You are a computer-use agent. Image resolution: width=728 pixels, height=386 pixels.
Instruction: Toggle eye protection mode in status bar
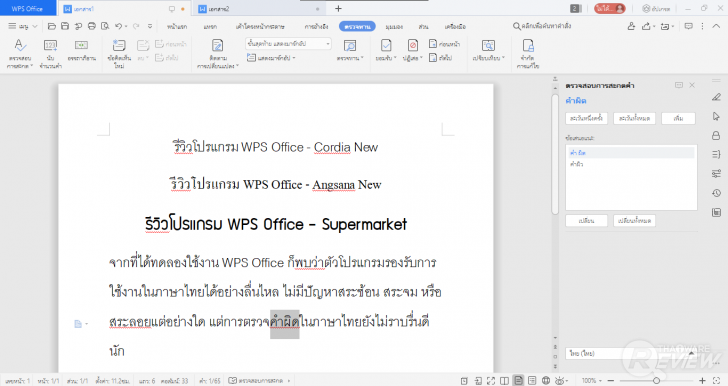tap(560, 380)
